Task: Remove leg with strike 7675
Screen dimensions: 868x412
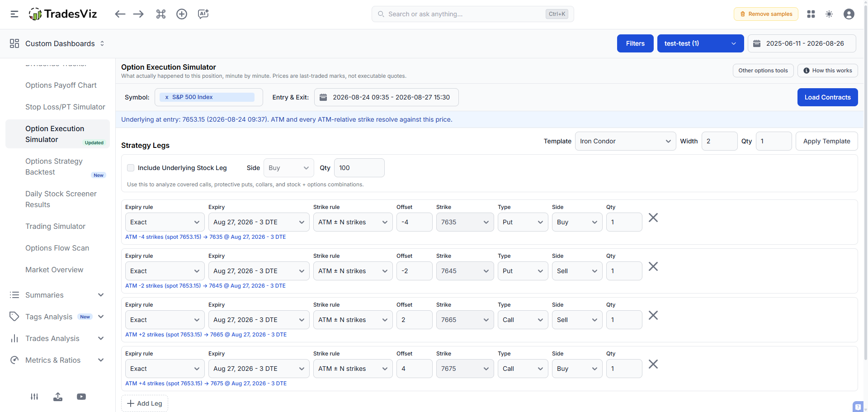Action: click(653, 364)
